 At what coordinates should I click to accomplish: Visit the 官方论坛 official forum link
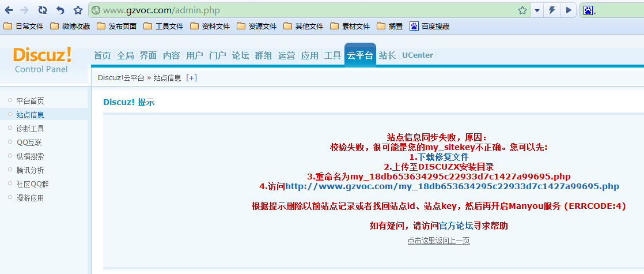(x=456, y=226)
